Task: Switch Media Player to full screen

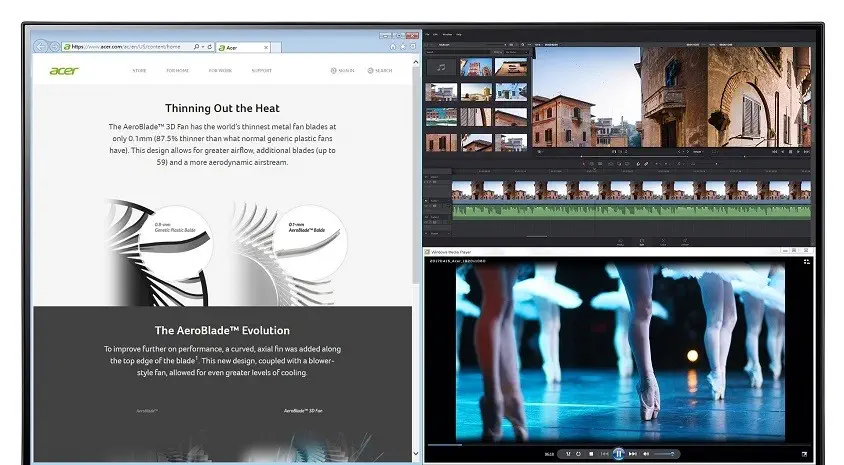Action: [x=804, y=454]
